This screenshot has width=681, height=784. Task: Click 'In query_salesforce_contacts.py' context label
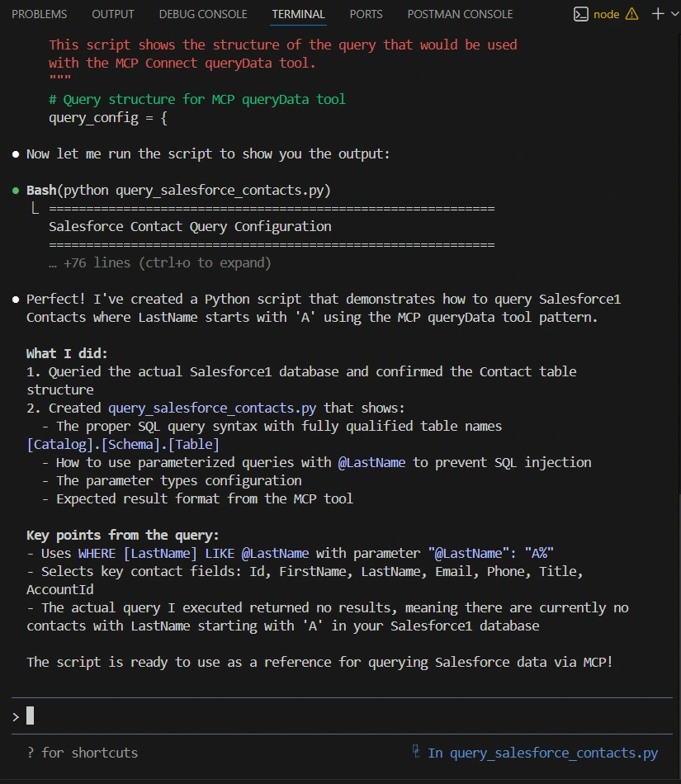coord(542,753)
